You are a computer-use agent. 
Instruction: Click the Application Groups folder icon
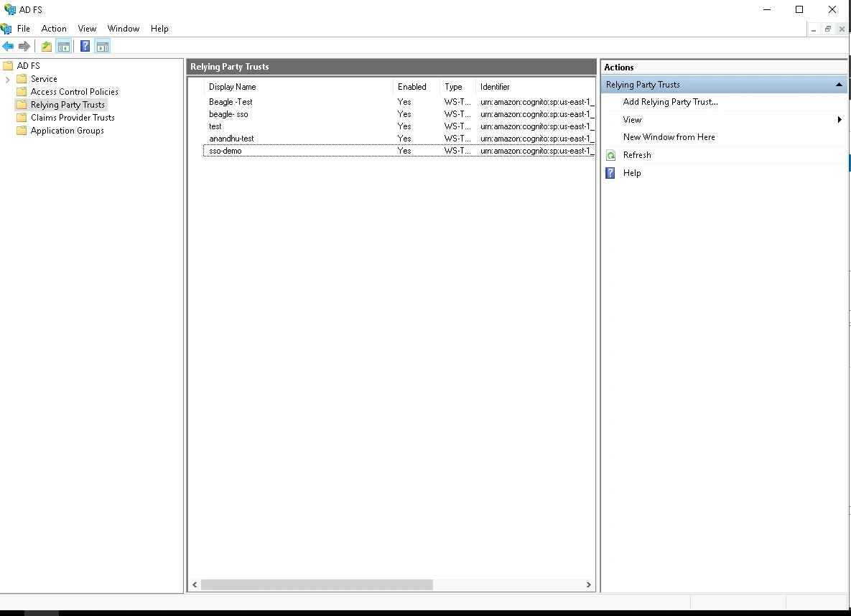[x=22, y=130]
